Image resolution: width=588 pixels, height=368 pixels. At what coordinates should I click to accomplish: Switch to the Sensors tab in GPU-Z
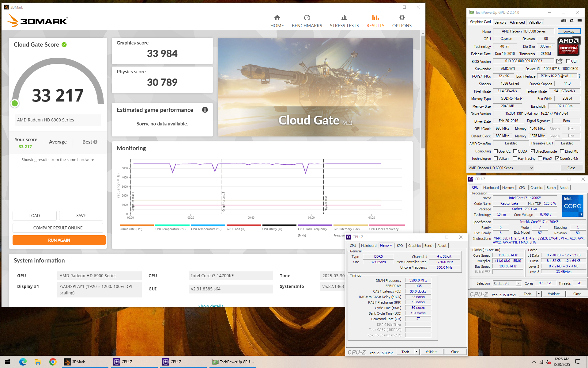pos(500,22)
